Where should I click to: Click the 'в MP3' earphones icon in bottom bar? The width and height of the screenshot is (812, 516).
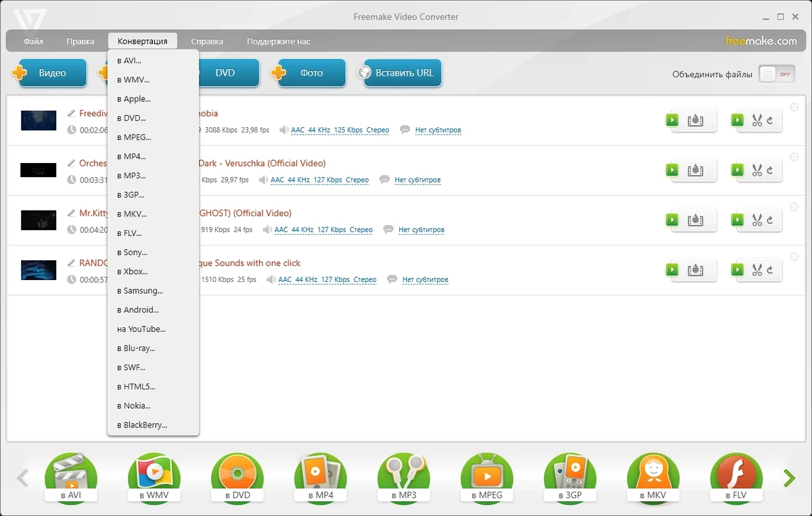coord(404,478)
